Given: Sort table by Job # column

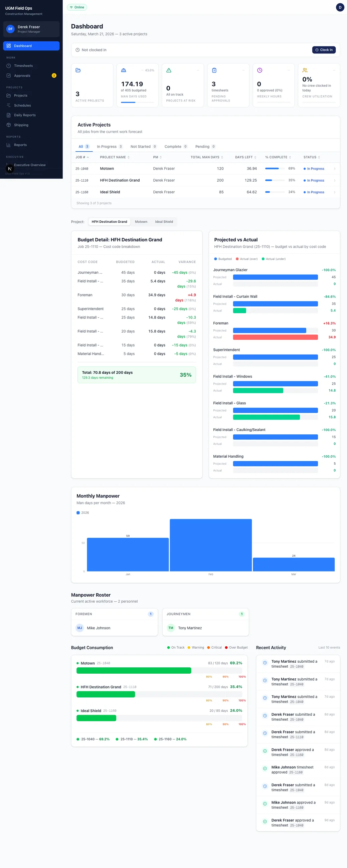Looking at the screenshot, I should 82,157.
